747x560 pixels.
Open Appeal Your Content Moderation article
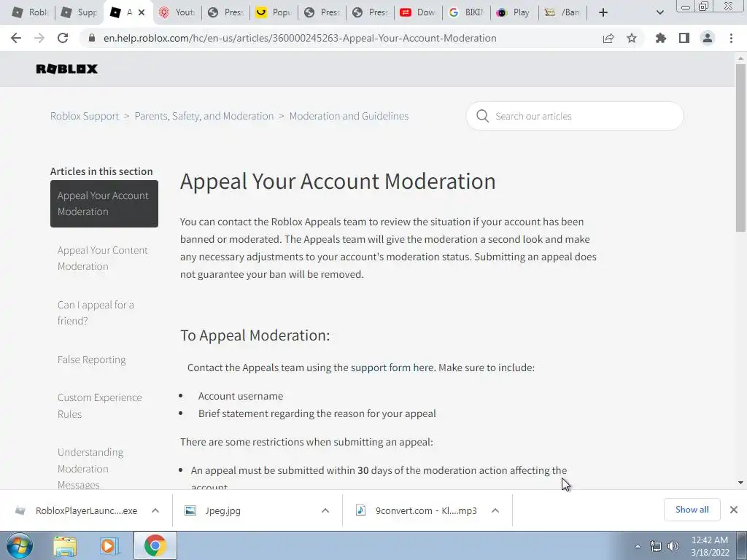102,258
